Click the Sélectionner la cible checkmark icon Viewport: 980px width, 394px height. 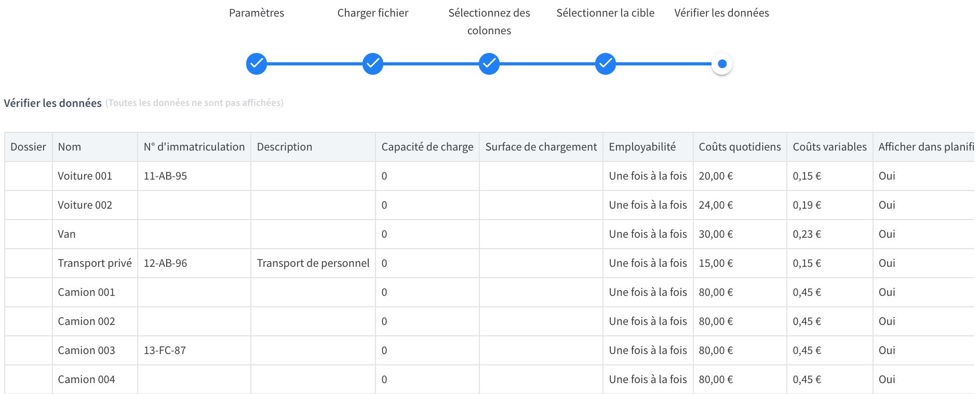[x=606, y=64]
